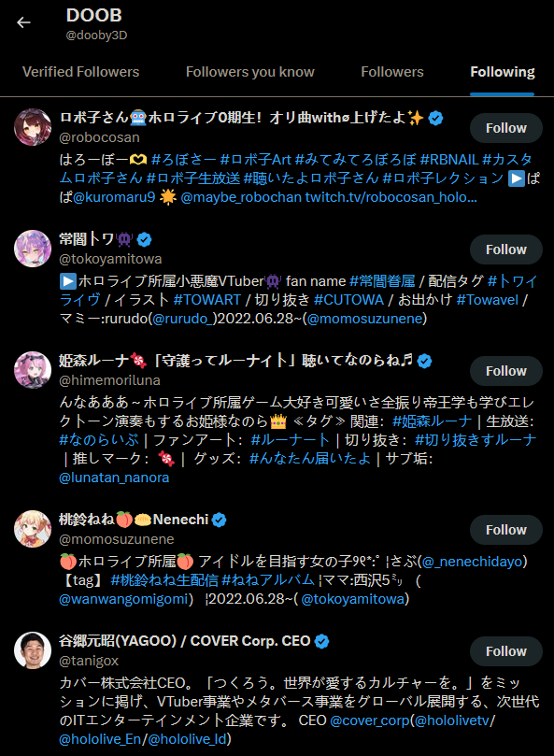Follow the @himemoriluna account
Viewport: 554px width, 756px height.
click(506, 371)
